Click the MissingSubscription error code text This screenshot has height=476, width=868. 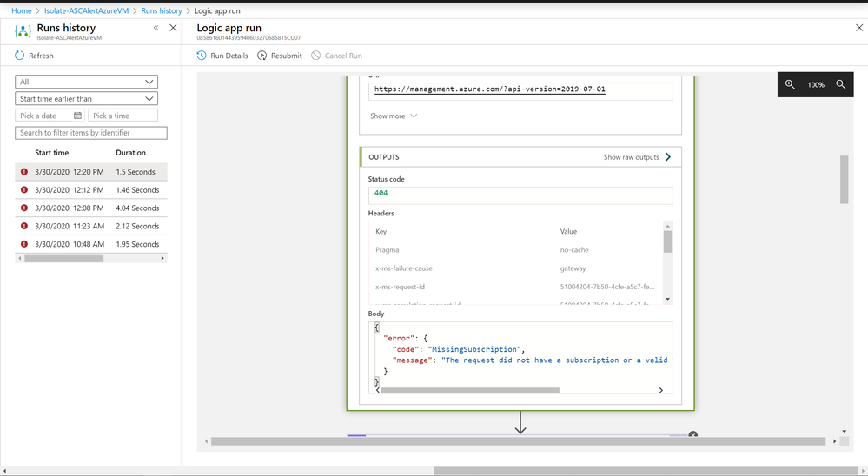coord(474,349)
